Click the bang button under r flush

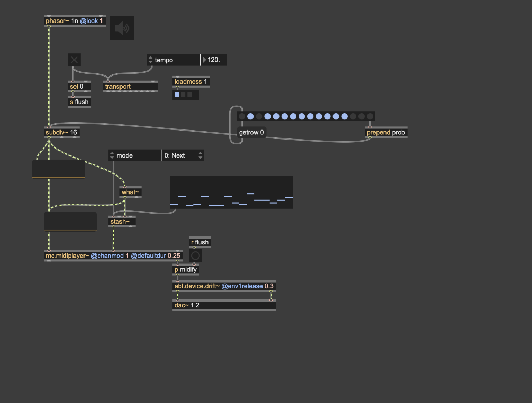coord(195,256)
